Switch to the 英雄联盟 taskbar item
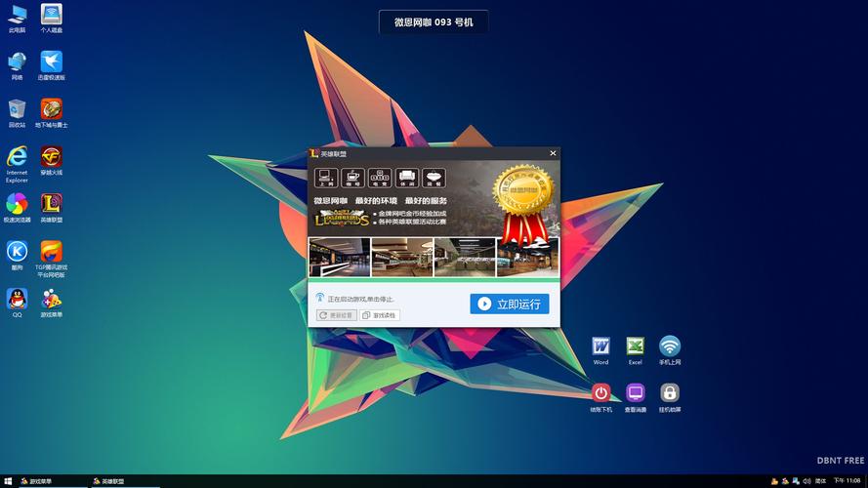Screen dimensions: 868x488 (125, 481)
